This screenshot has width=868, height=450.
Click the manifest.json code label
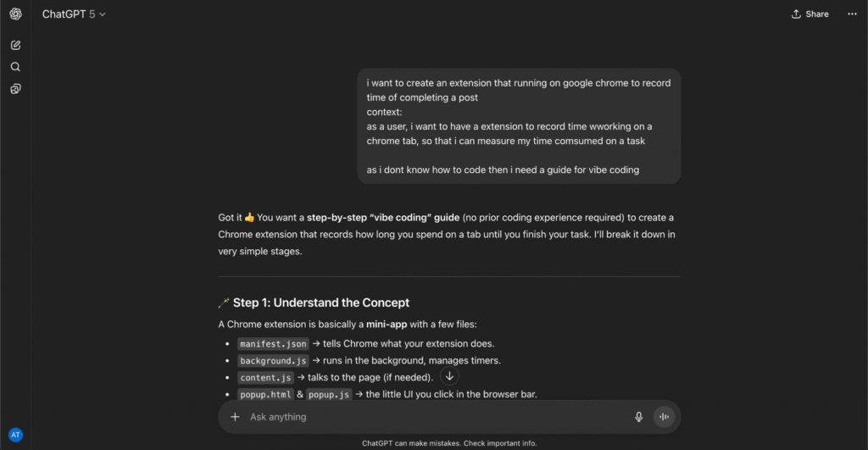pyautogui.click(x=273, y=344)
